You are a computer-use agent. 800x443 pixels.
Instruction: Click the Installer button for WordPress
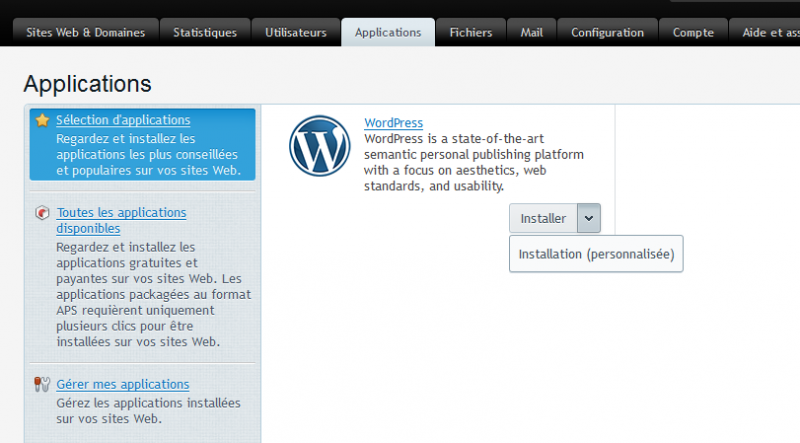coord(543,218)
